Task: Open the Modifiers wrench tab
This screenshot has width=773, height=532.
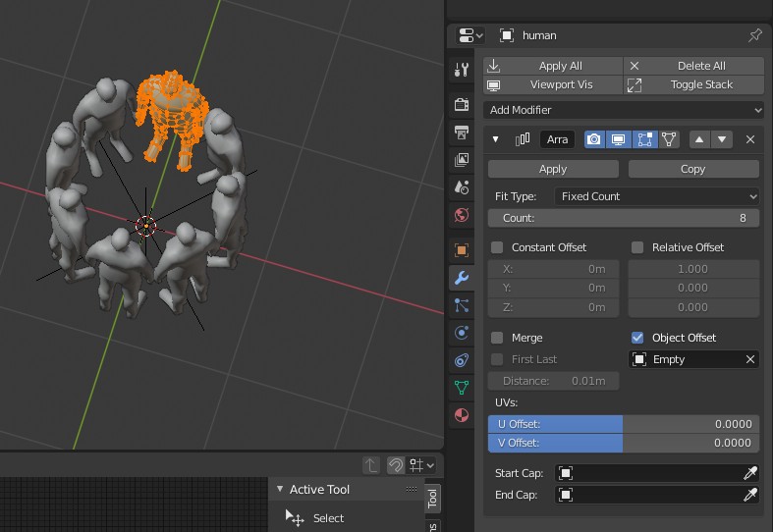Action: click(x=462, y=278)
